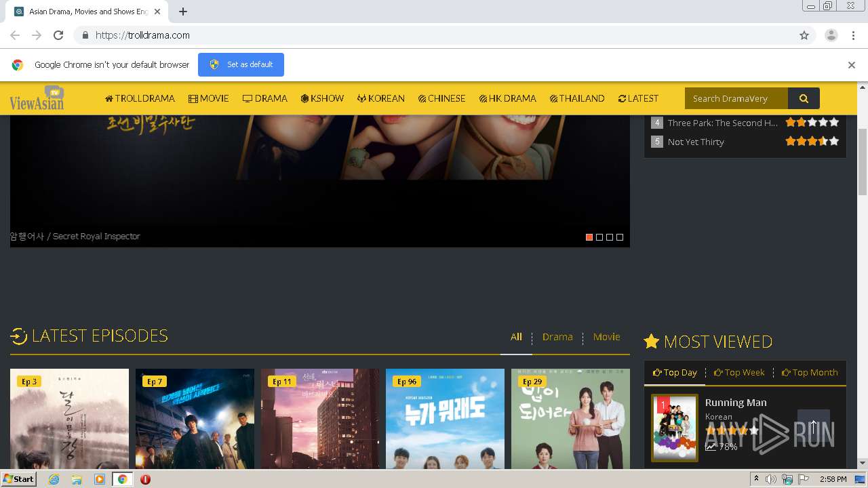Click the Chrome taskbar icon
Screen dimensions: 868x488
click(x=122, y=479)
